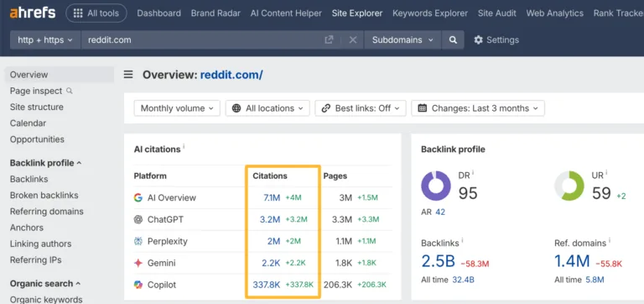Click the 206.3K Copilot pages value
The width and height of the screenshot is (644, 304).
point(338,285)
